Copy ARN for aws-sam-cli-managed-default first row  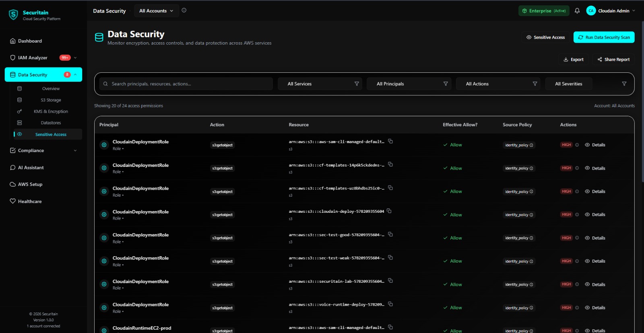coord(390,141)
